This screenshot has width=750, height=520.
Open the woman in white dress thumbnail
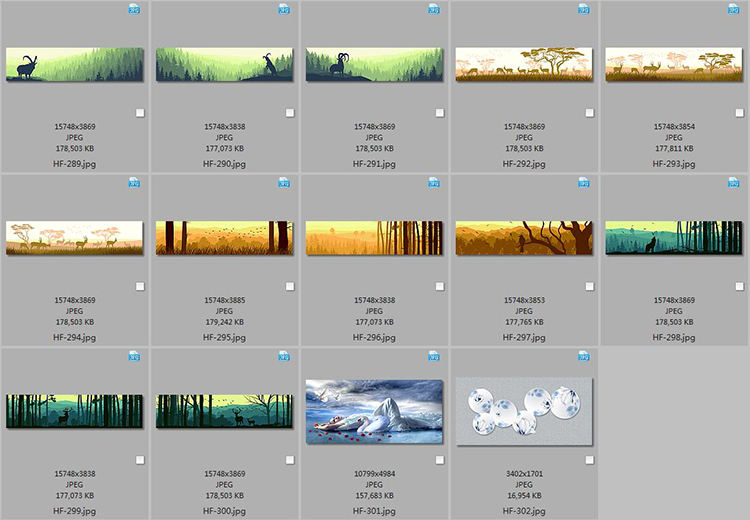click(x=374, y=408)
